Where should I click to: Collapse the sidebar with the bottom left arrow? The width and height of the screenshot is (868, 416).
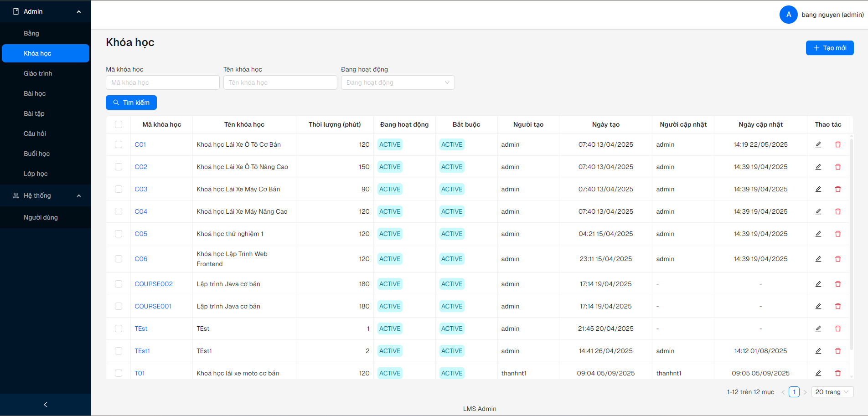(45, 405)
